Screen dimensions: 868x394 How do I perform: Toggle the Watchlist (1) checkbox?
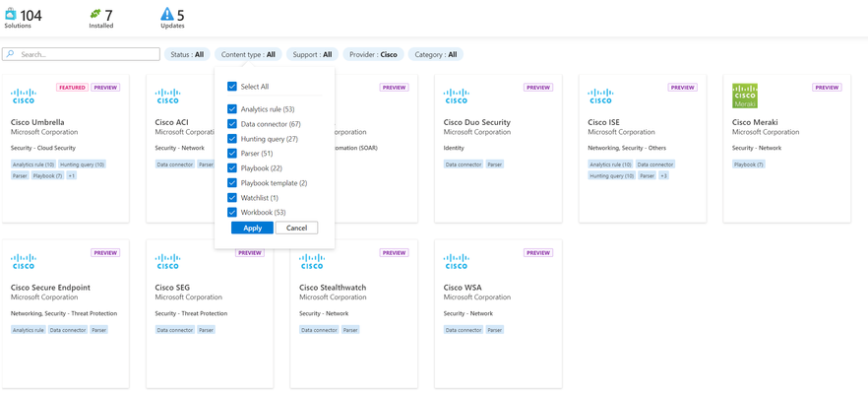point(232,197)
